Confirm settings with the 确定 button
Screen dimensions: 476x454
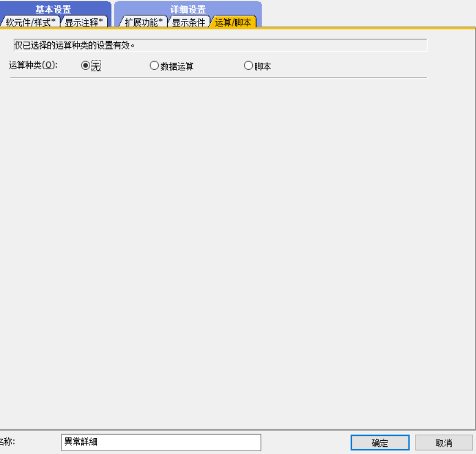[x=380, y=443]
